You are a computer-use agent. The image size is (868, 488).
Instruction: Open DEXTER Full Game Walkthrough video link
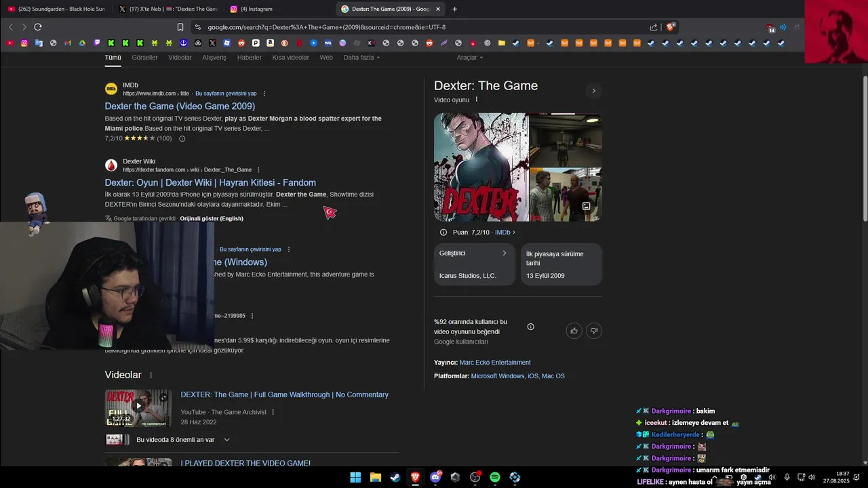(284, 394)
